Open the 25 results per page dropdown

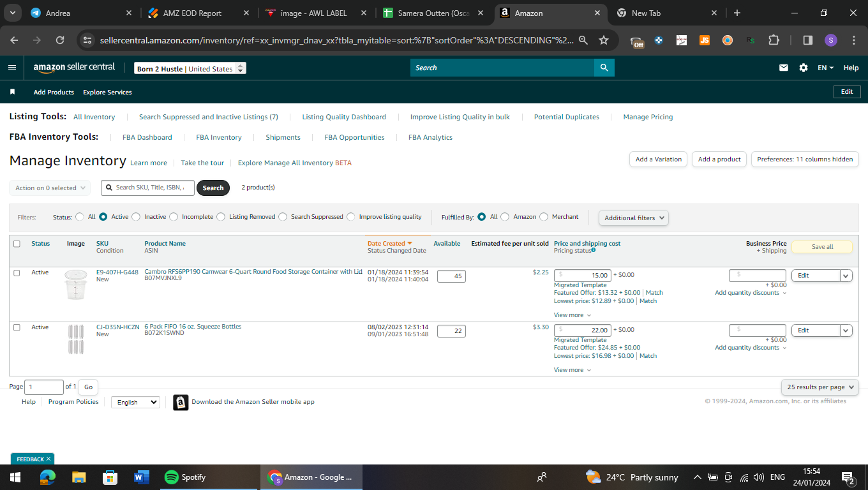[x=820, y=387]
